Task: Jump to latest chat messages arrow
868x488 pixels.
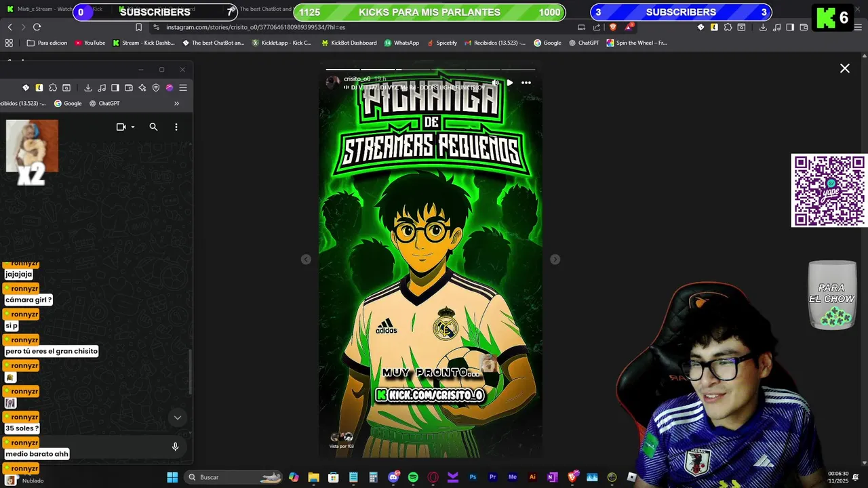Action: coord(178,418)
